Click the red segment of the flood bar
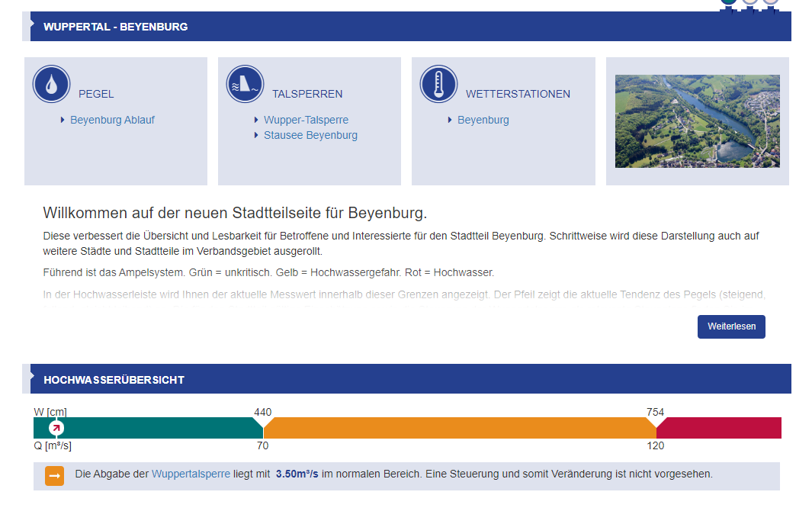 (721, 428)
